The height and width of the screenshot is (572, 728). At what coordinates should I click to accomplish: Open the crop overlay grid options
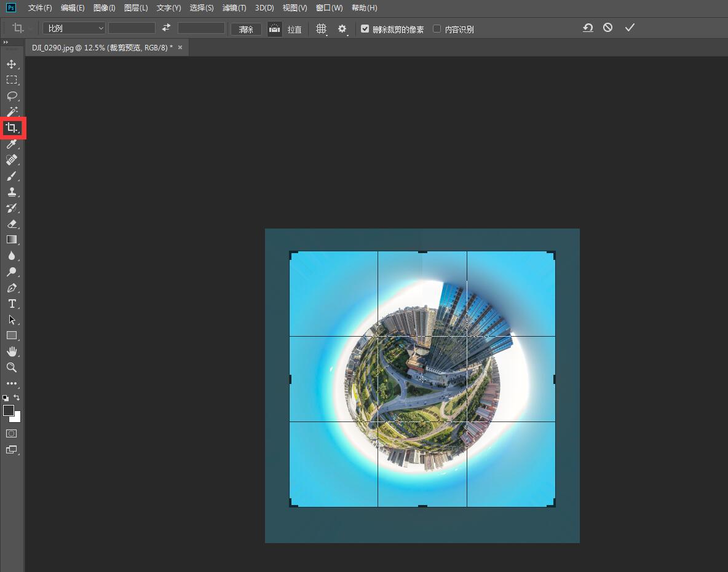[321, 29]
